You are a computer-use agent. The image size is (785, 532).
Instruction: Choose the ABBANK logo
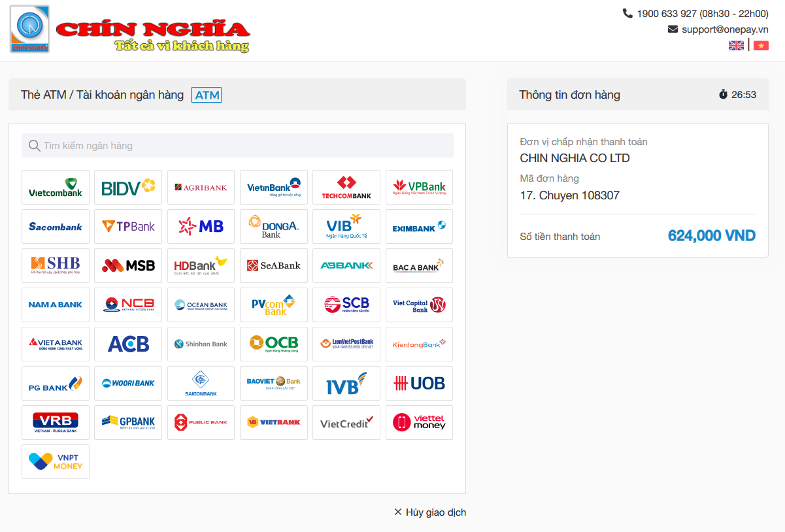click(346, 266)
